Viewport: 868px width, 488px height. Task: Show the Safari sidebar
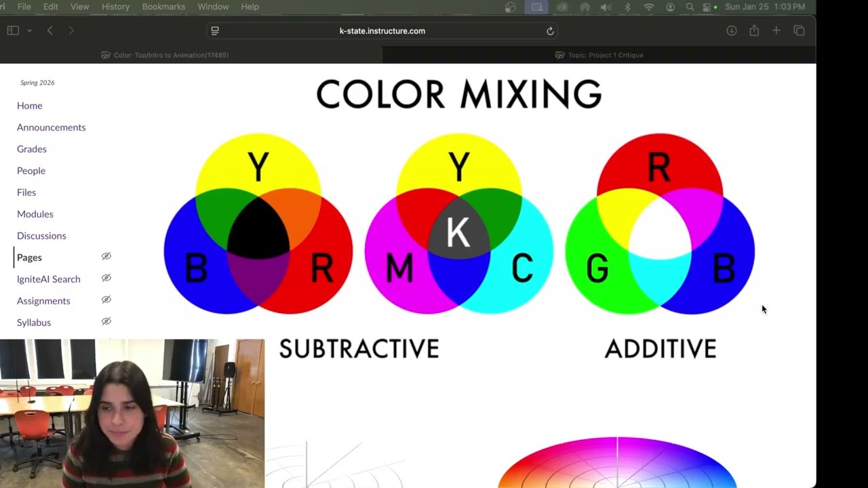pyautogui.click(x=13, y=30)
